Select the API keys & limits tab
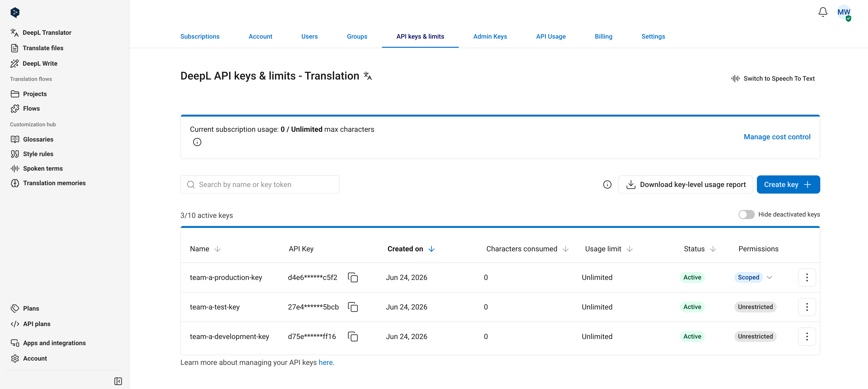 [x=420, y=36]
